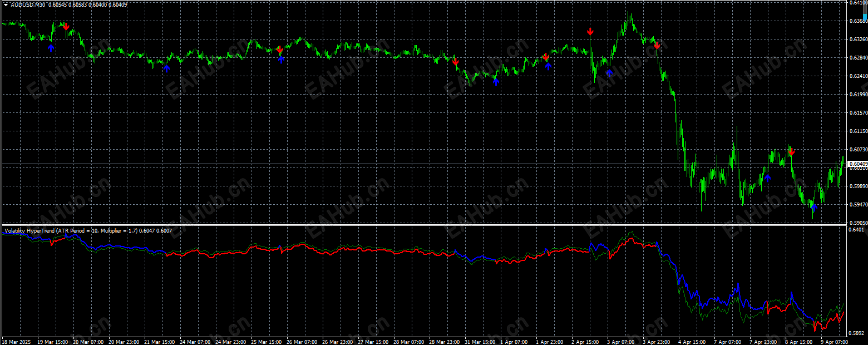Select red down arrow before 31 Mar 15:00
Screen dimensions: 868x345
455,61
